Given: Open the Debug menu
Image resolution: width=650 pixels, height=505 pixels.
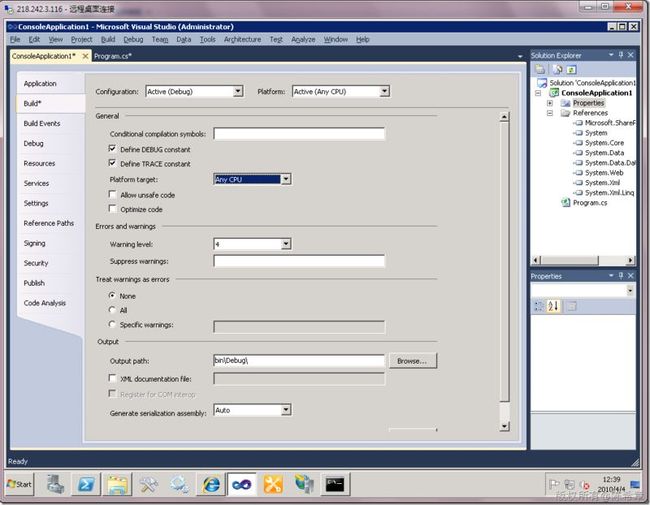Looking at the screenshot, I should click(133, 39).
